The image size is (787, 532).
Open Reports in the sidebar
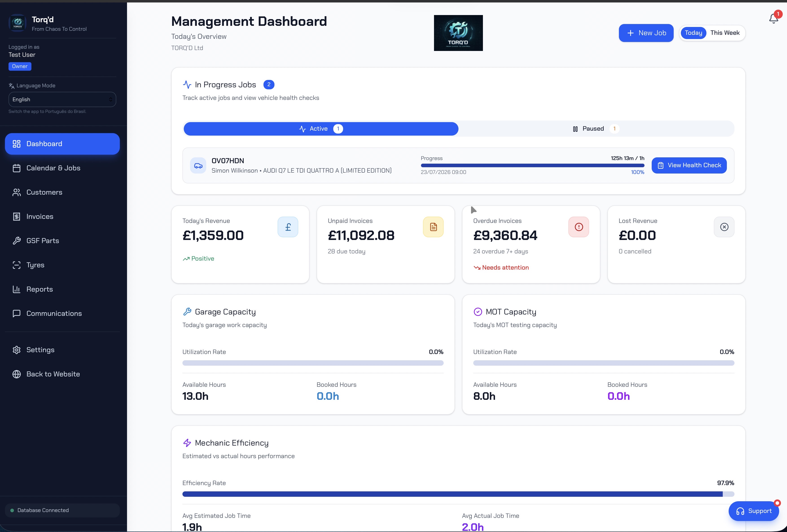(62, 289)
